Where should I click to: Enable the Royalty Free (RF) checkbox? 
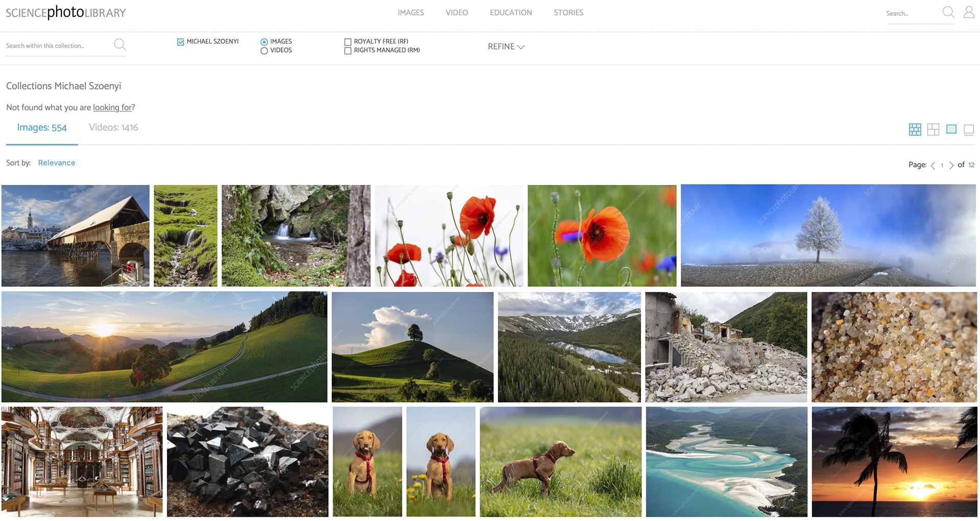348,42
